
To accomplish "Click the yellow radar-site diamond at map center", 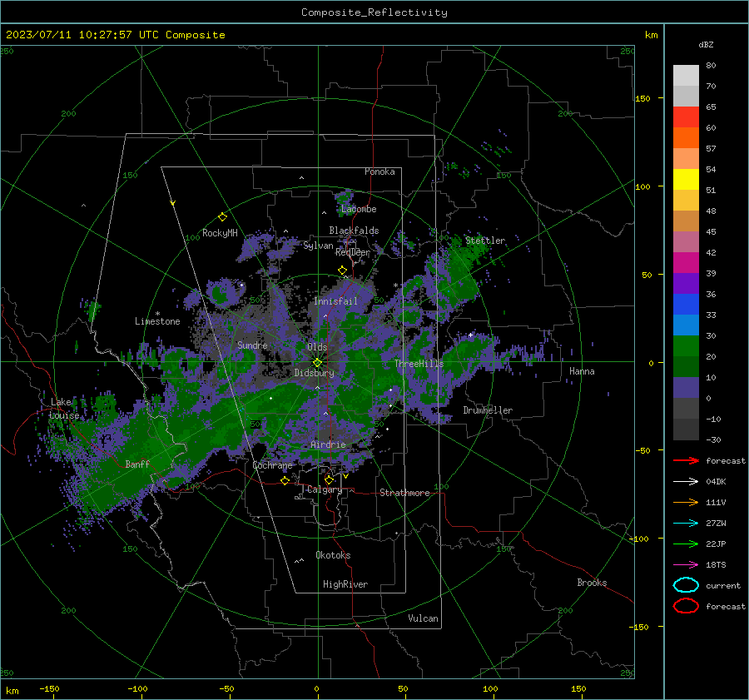I will tap(317, 363).
